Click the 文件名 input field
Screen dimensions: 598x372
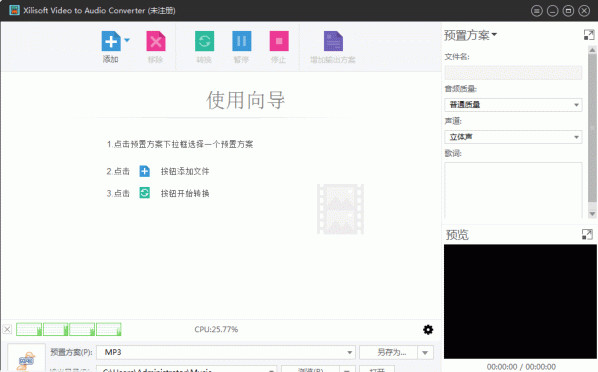pos(513,72)
